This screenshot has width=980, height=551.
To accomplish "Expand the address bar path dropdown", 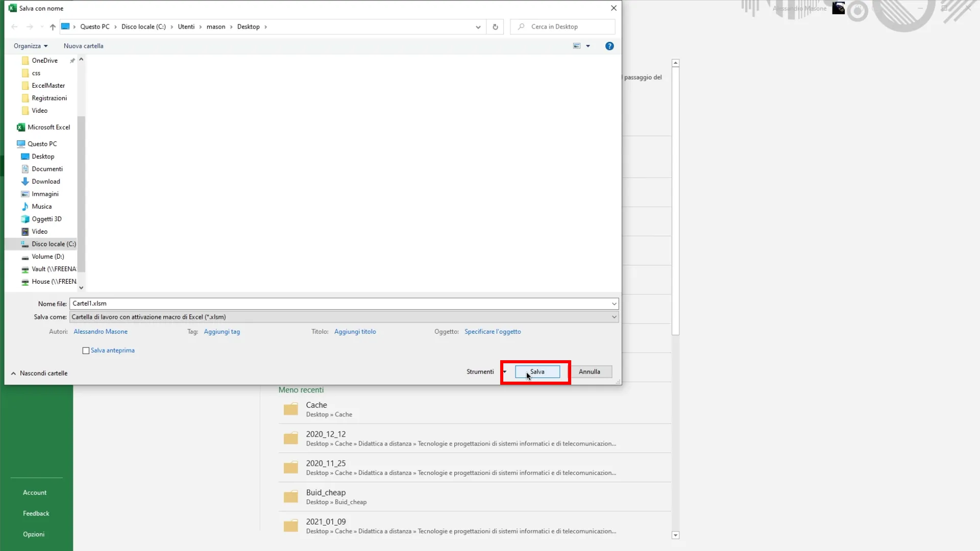I will (478, 27).
